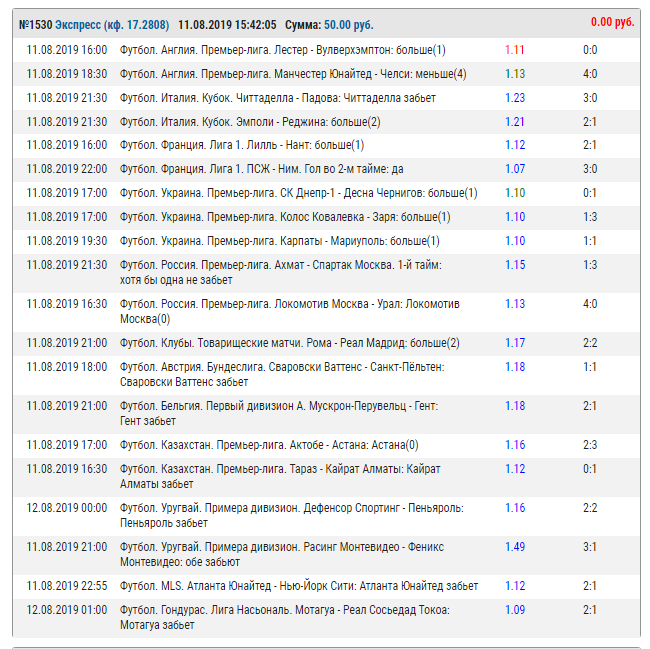Click the date 12.08.2019 00:00

[x=67, y=509]
